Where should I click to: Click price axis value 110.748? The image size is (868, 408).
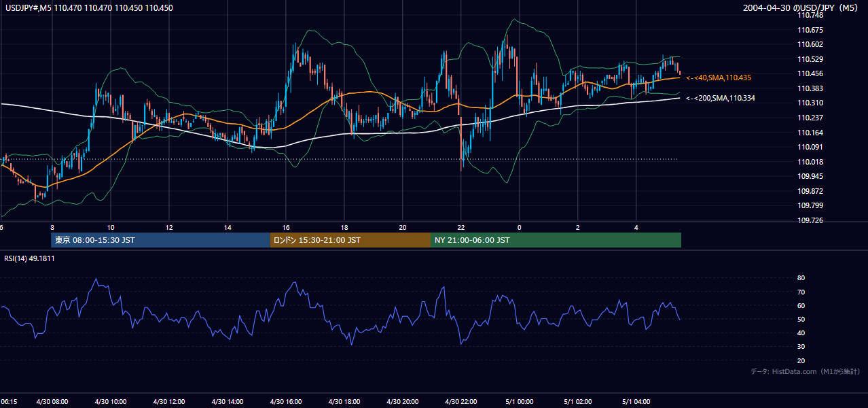point(810,16)
